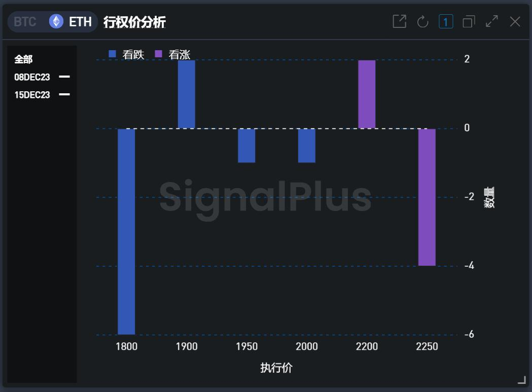Duplicate the panel using the overlapping squares icon
Image resolution: width=532 pixels, height=392 pixels.
(469, 21)
